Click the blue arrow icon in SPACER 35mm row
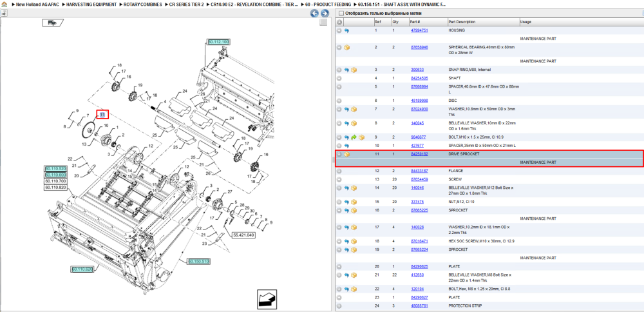Viewport: 644px width, 312px height. (x=346, y=146)
